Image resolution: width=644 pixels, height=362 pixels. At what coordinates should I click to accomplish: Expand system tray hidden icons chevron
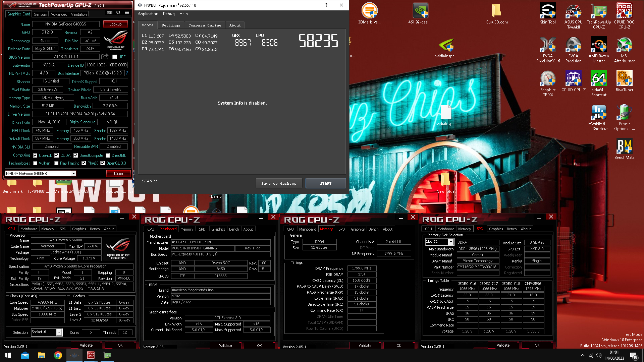point(583,355)
